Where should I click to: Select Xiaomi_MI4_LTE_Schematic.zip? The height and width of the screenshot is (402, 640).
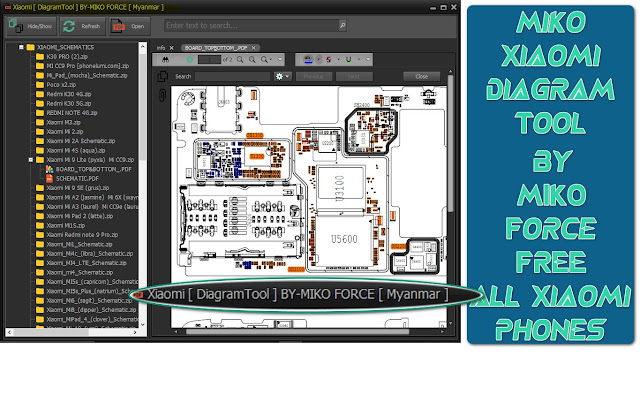point(86,263)
